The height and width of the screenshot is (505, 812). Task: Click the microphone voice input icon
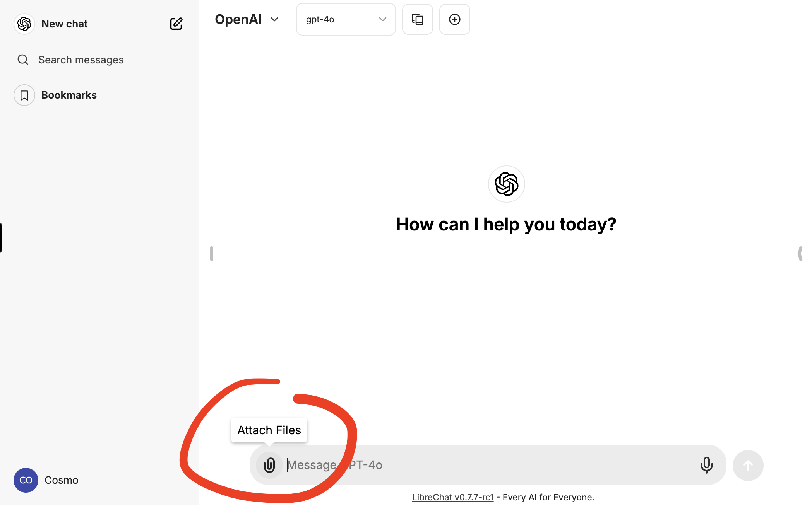[x=706, y=465]
